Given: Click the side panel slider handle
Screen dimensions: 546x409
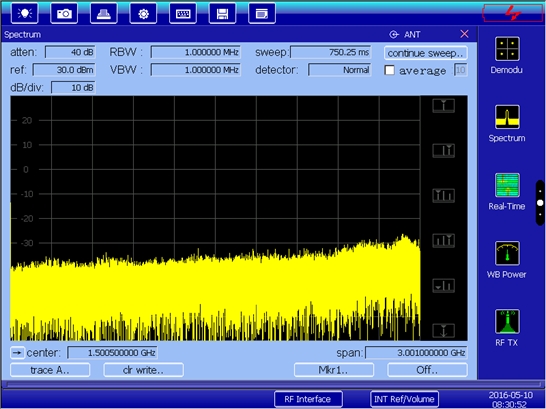Looking at the screenshot, I should coord(540,203).
